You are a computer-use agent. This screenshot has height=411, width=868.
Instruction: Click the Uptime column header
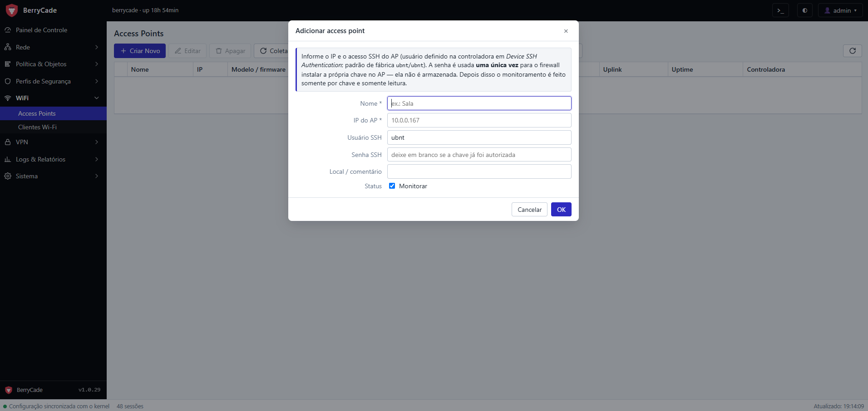[x=705, y=69]
